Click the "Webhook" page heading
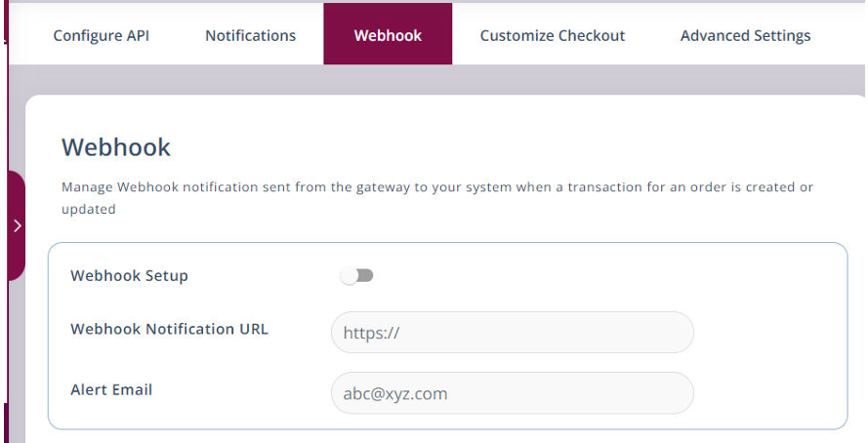This screenshot has height=443, width=868. coord(116,147)
